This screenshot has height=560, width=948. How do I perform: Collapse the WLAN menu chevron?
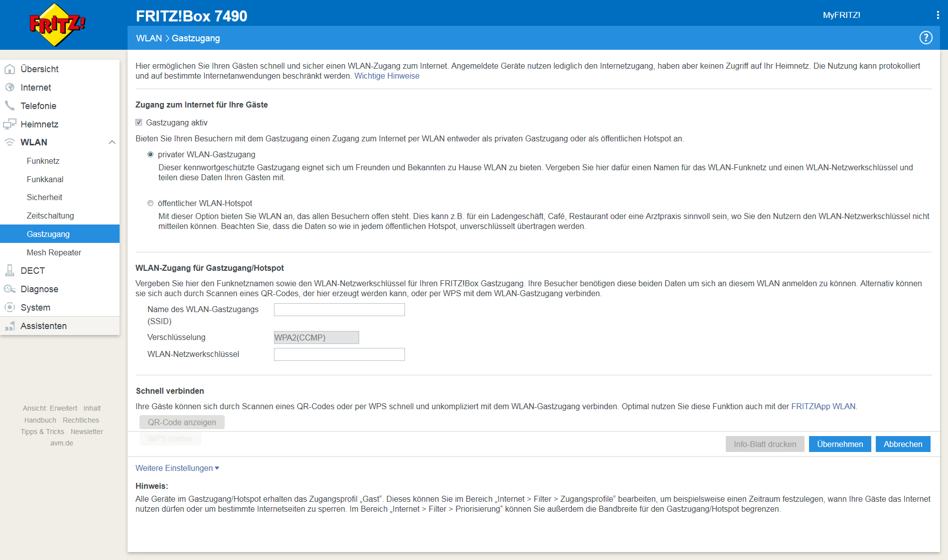pos(112,142)
